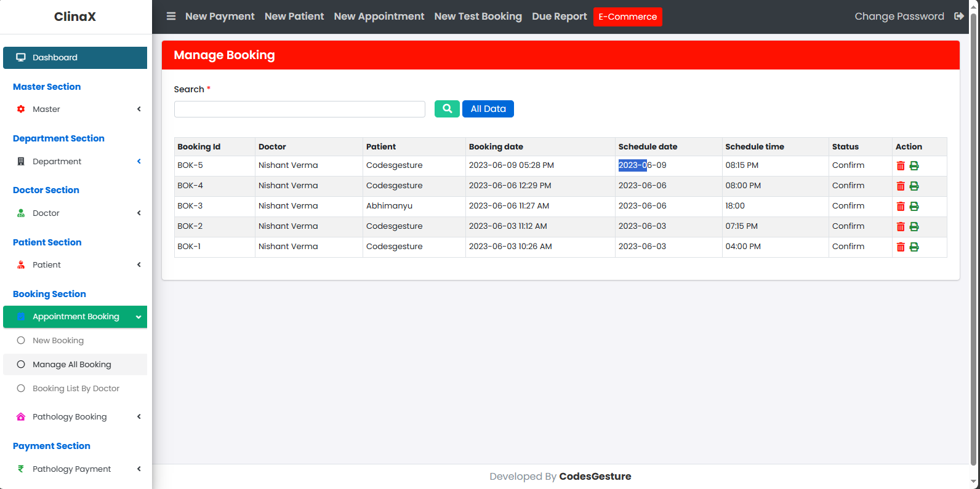The image size is (980, 489).
Task: Click the Master gear icon
Action: pos(21,109)
